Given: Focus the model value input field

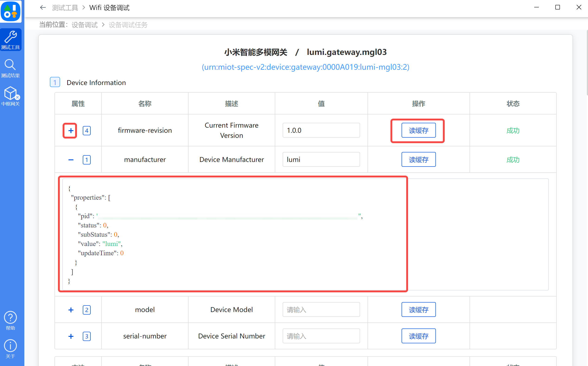Looking at the screenshot, I should tap(321, 310).
